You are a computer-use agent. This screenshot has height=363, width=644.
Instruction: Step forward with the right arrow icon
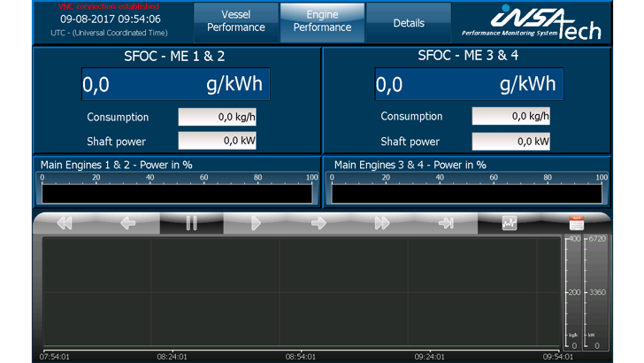[x=318, y=223]
